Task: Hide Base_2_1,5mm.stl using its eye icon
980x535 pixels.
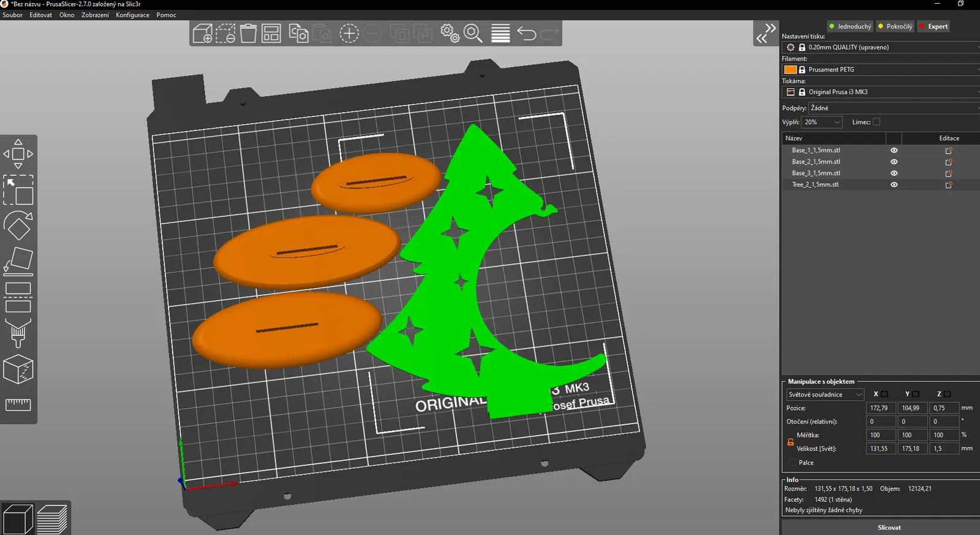Action: 894,162
